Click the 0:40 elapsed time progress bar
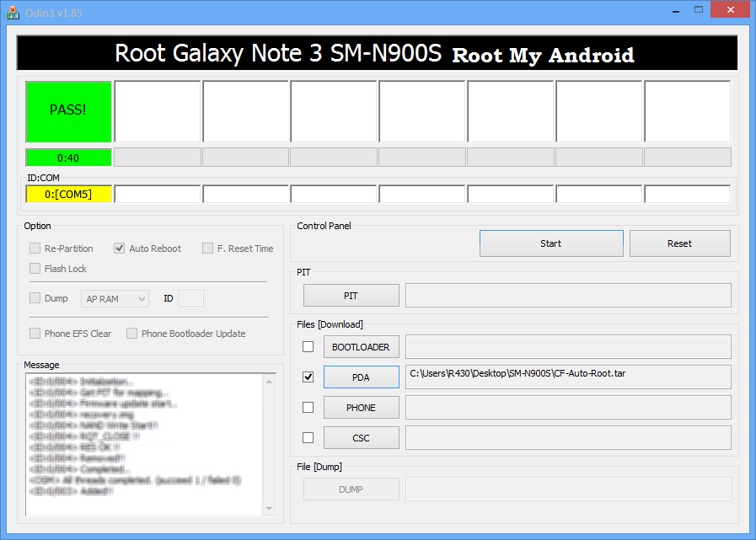 (x=68, y=158)
